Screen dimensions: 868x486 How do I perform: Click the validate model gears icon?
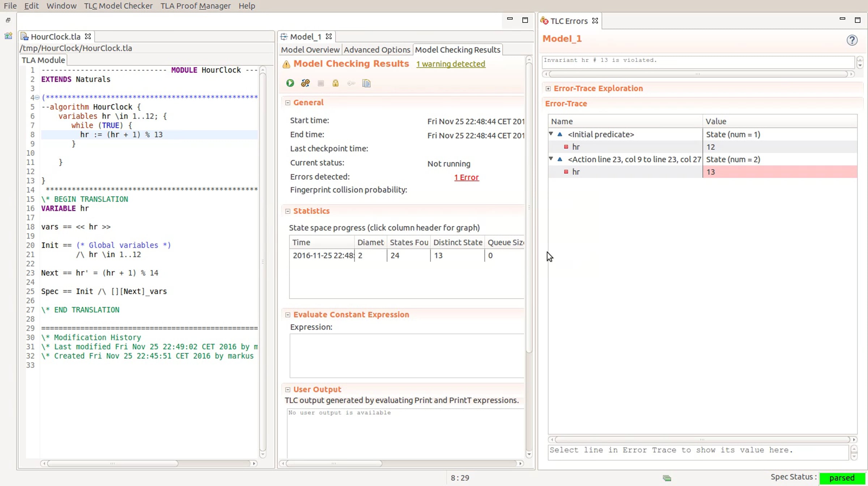pos(305,83)
